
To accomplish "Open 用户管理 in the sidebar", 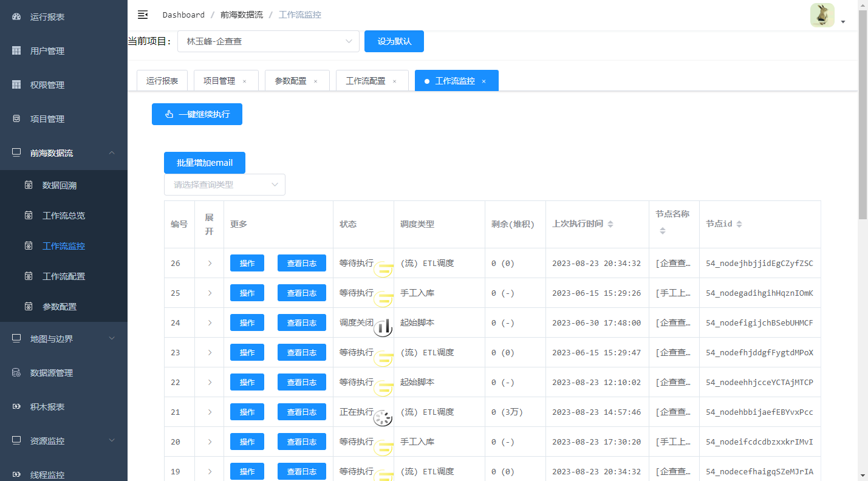I will click(x=64, y=51).
